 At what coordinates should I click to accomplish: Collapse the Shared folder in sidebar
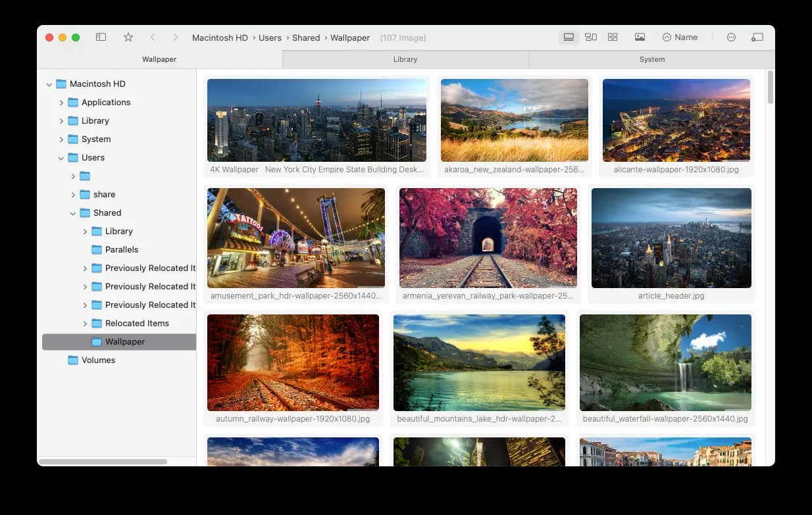click(73, 213)
